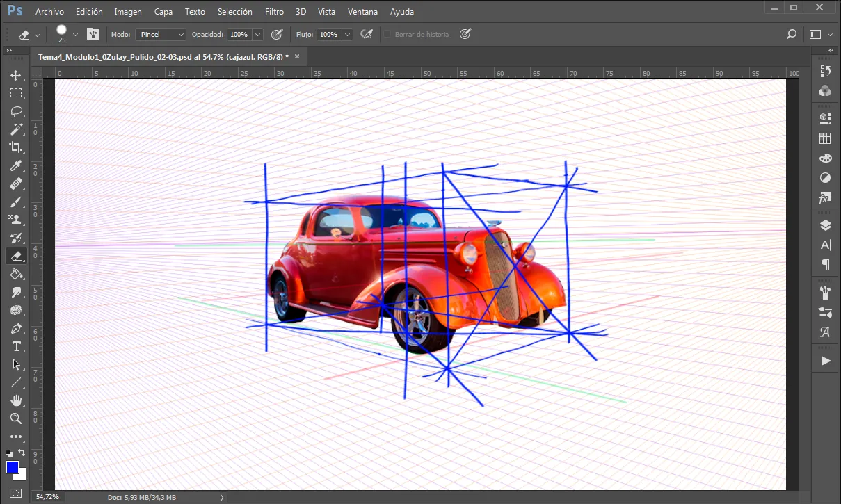Screen dimensions: 841x504
Task: Open the Character panel icon
Action: (x=826, y=245)
